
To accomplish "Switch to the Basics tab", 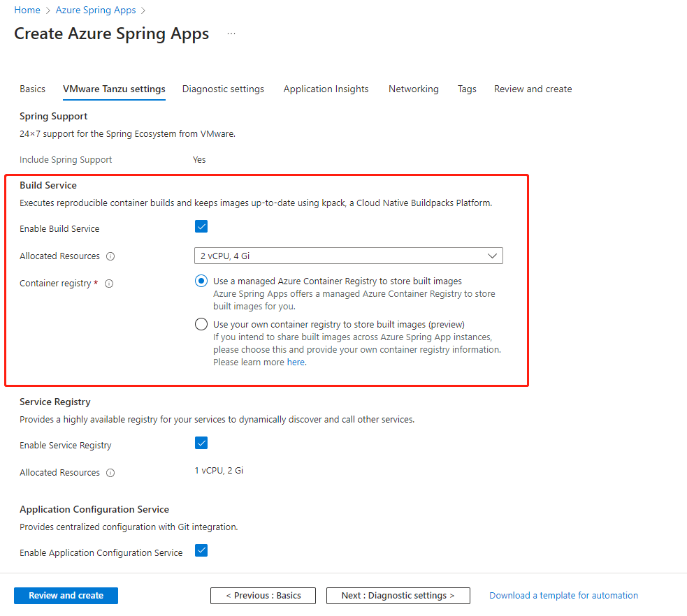I will coord(32,89).
